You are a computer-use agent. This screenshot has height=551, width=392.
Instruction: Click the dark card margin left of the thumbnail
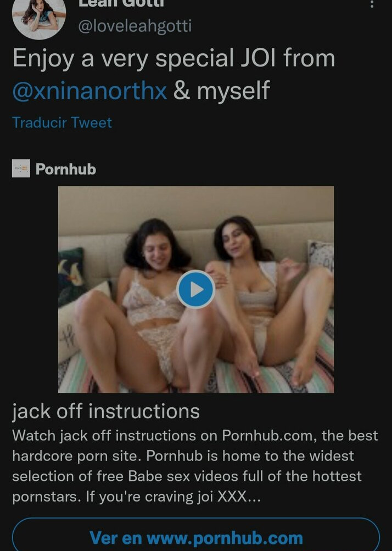coord(35,289)
